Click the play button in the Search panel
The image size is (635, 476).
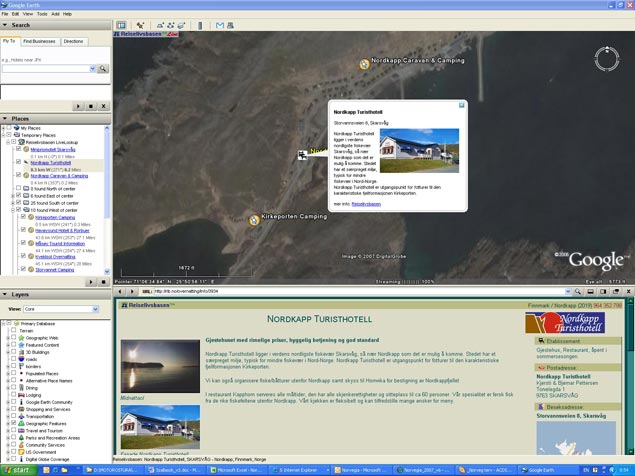pyautogui.click(x=78, y=106)
